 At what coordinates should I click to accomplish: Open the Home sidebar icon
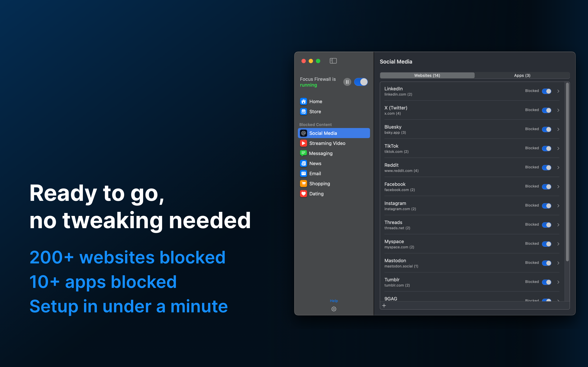(x=303, y=102)
